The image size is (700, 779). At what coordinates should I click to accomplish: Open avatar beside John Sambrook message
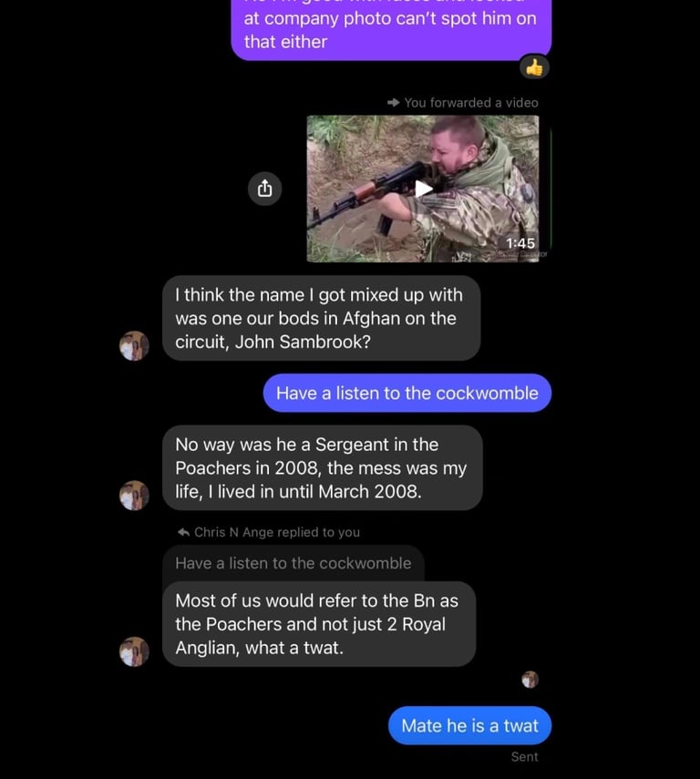click(x=134, y=346)
